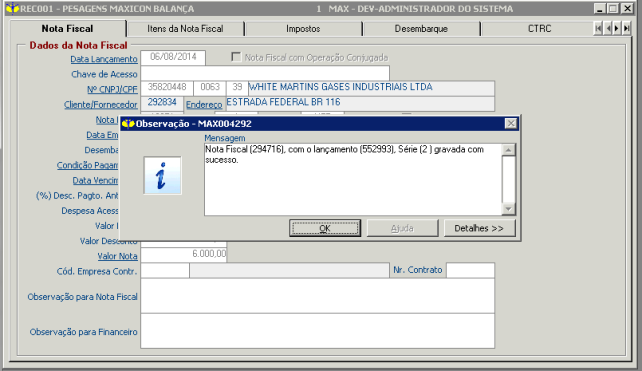This screenshot has height=371, width=642.
Task: Click the Observação para Financeiro text area
Action: pyautogui.click(x=317, y=331)
